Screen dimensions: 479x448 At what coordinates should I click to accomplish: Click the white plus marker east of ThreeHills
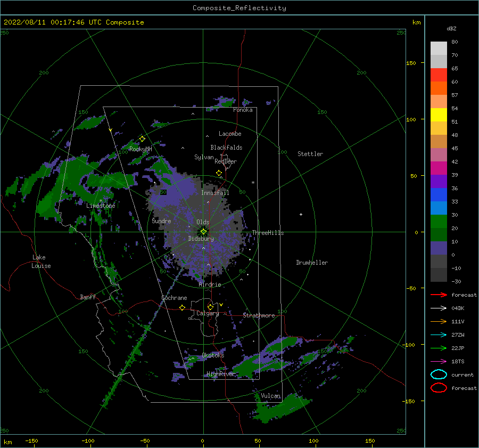click(301, 214)
